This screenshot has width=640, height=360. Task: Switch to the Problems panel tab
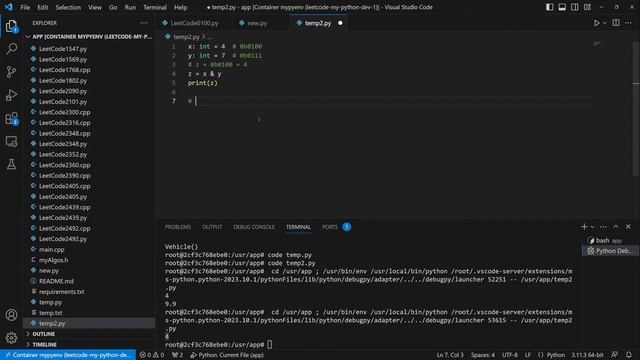click(x=178, y=227)
